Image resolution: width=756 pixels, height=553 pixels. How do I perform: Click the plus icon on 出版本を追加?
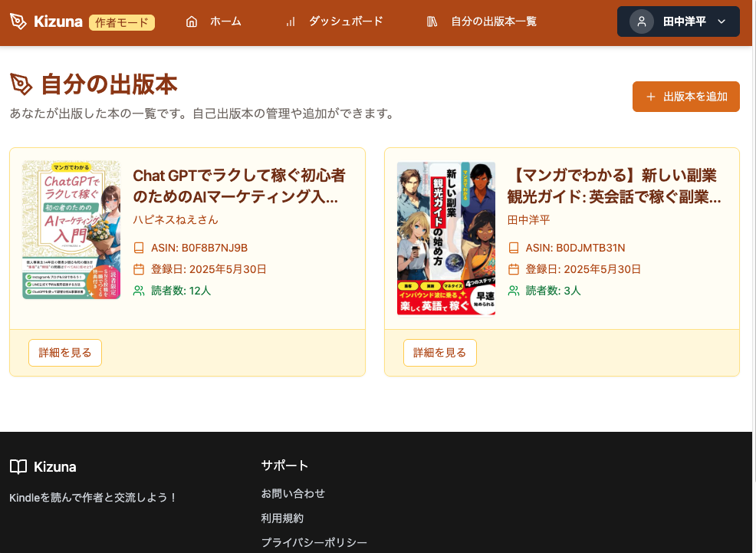tap(651, 97)
